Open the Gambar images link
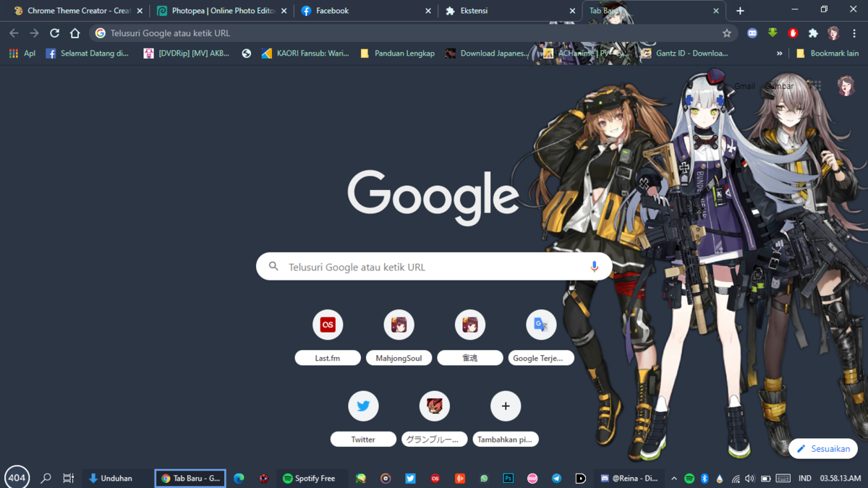This screenshot has height=488, width=868. [x=779, y=86]
